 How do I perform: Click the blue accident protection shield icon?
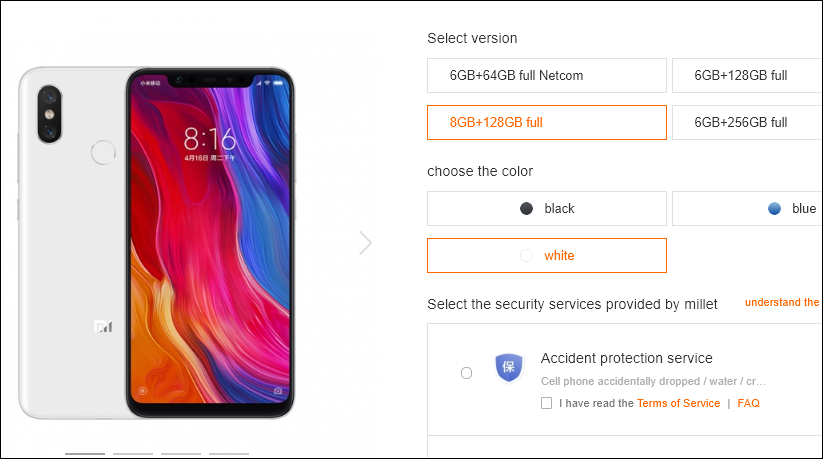click(509, 368)
